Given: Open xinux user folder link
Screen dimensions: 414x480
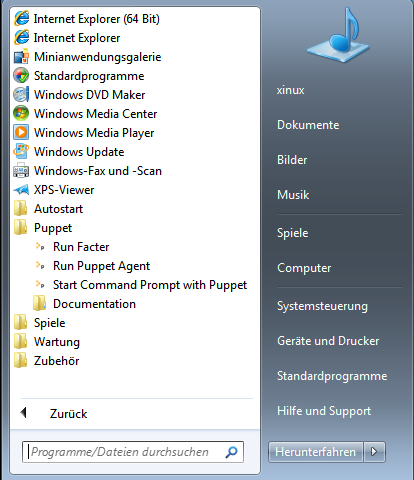Looking at the screenshot, I should coord(290,90).
